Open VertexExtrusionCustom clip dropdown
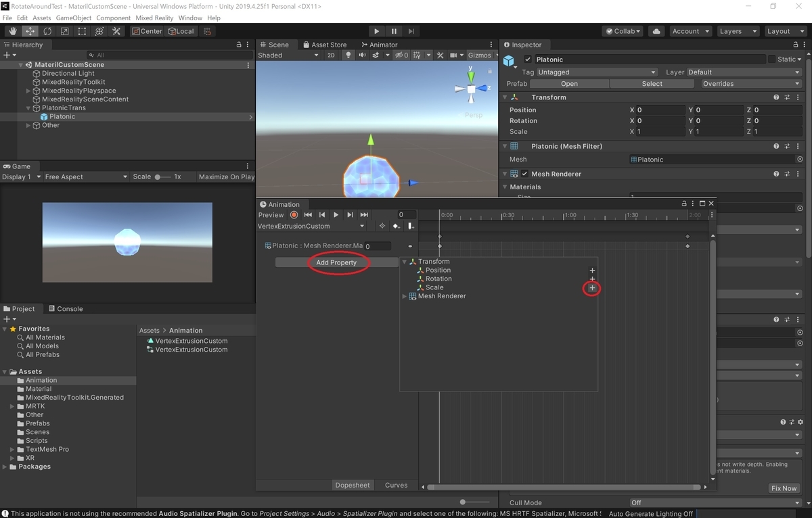 point(312,226)
